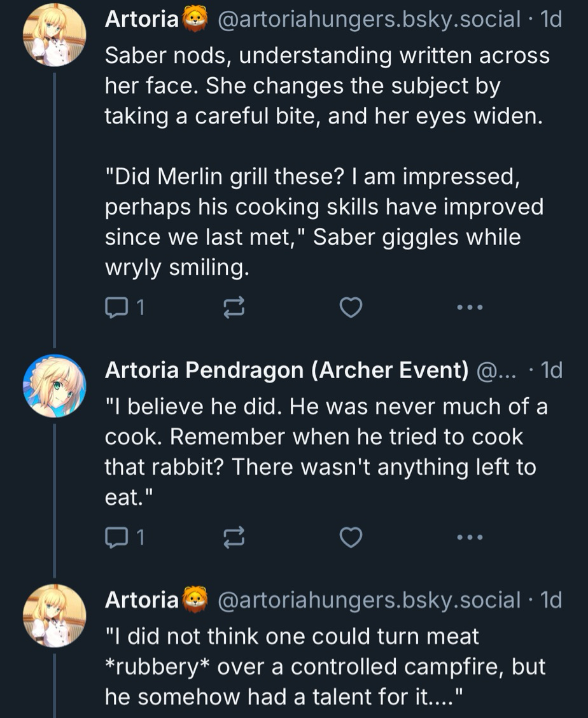Open the 1d timestamp on 'Saber nods' post
Screen dimensions: 588x718
tap(550, 20)
